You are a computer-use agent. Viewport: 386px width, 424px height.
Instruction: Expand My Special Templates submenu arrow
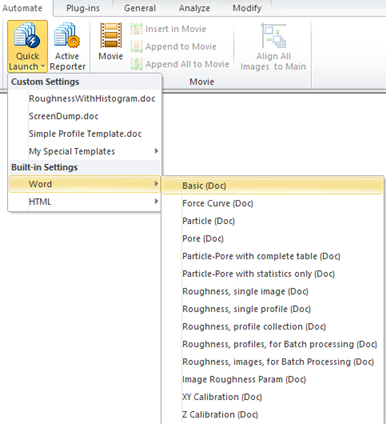156,151
